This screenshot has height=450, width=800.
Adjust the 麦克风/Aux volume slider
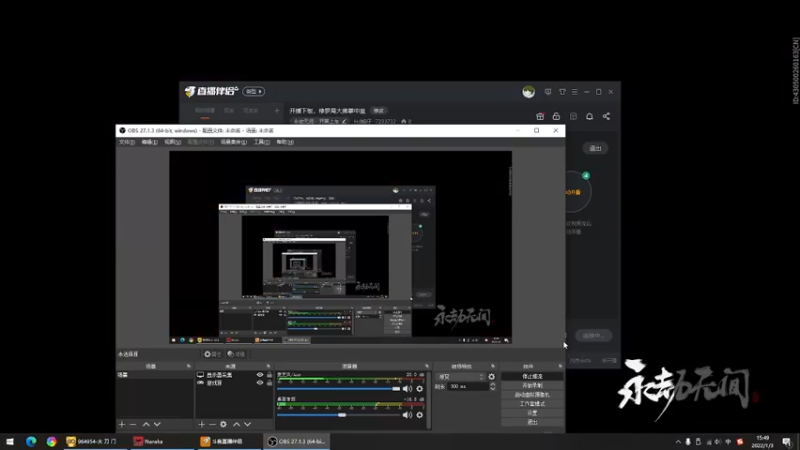pyautogui.click(x=339, y=389)
